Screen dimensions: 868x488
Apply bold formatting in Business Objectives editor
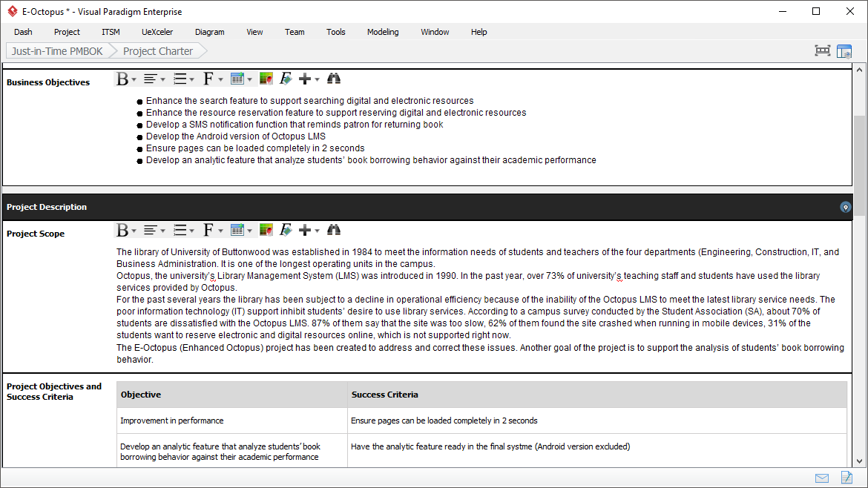pyautogui.click(x=121, y=78)
